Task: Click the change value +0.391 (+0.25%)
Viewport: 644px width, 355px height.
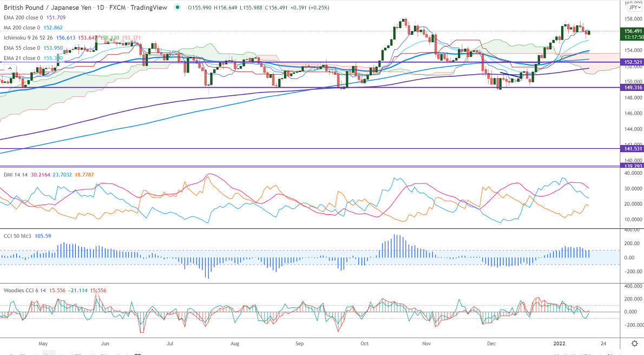Action: pos(310,8)
